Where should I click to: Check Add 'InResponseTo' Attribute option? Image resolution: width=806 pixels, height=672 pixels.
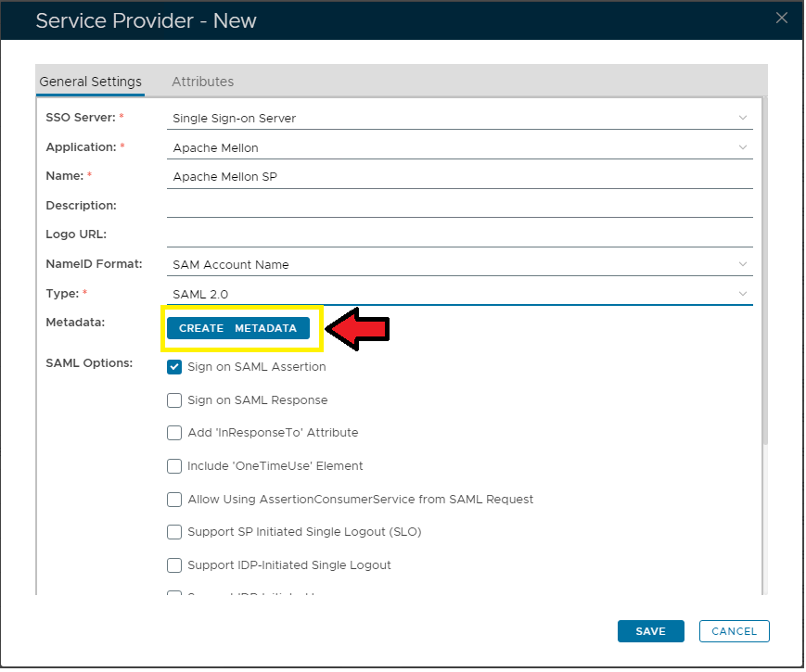tap(174, 433)
